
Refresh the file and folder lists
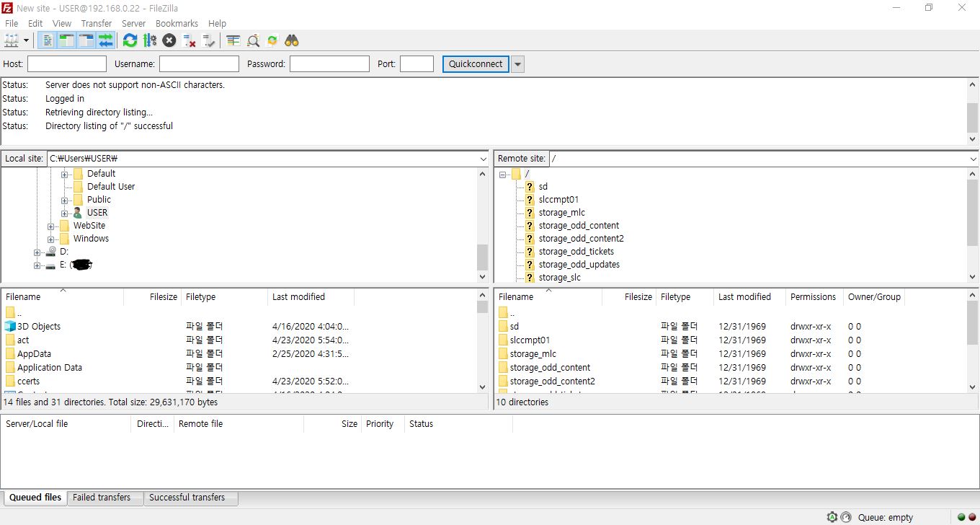tap(130, 40)
